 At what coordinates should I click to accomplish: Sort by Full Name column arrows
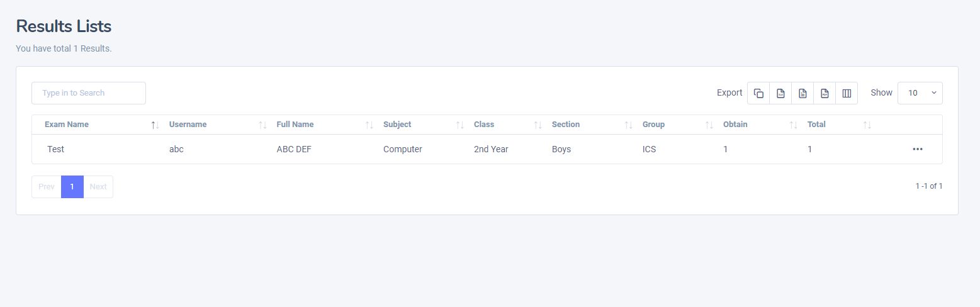pos(369,125)
